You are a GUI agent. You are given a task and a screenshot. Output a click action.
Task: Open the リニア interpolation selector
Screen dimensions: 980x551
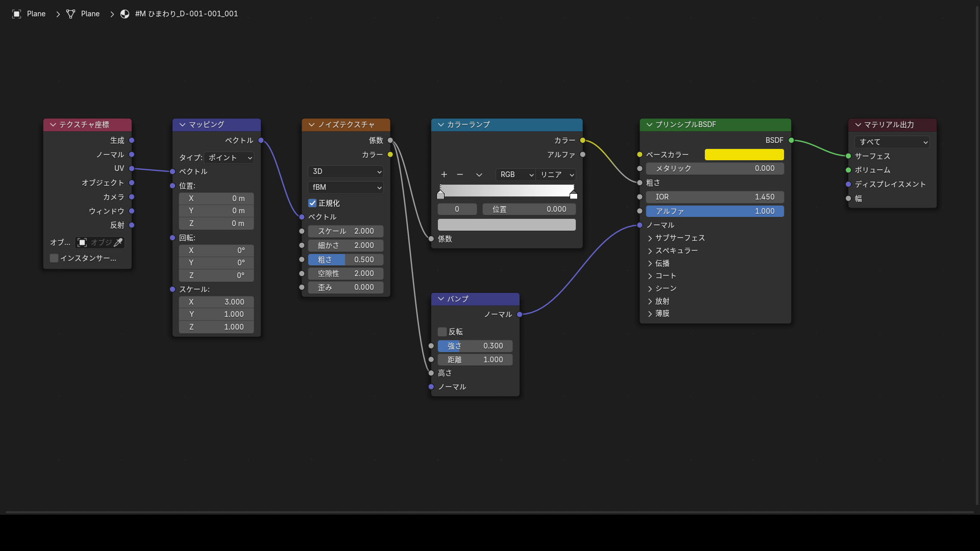pyautogui.click(x=556, y=174)
